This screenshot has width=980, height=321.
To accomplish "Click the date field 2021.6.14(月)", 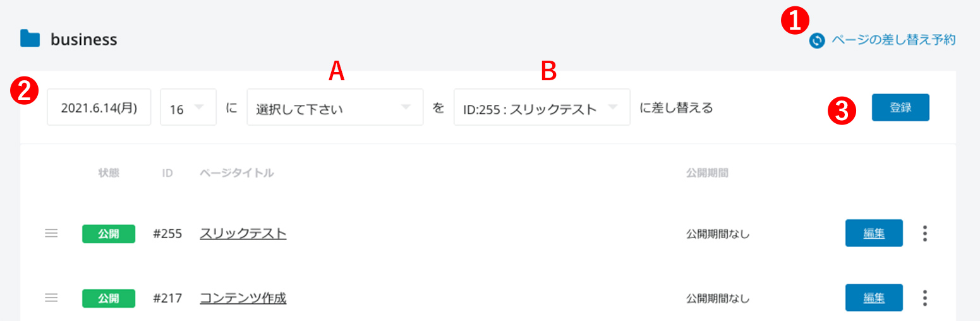I will 99,107.
